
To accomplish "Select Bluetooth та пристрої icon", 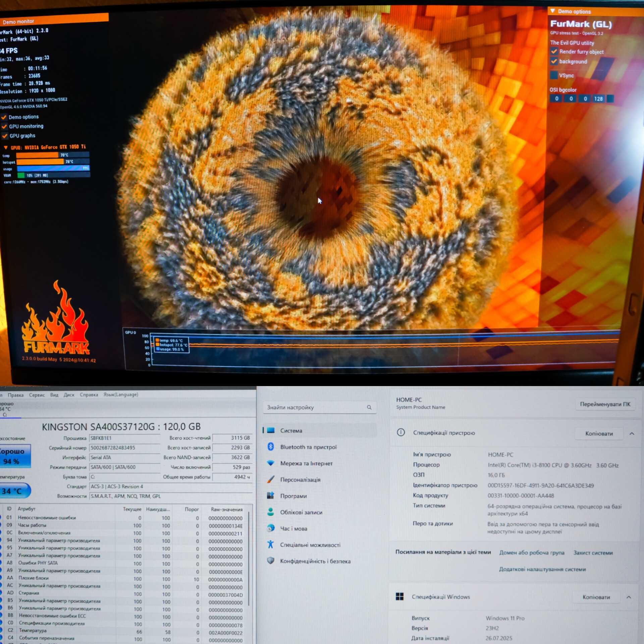I will click(271, 447).
